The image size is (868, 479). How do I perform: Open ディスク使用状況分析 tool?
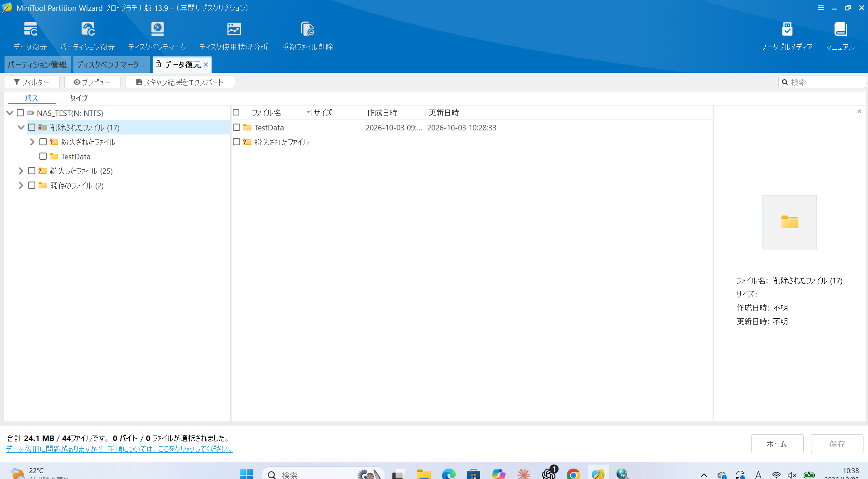point(234,36)
